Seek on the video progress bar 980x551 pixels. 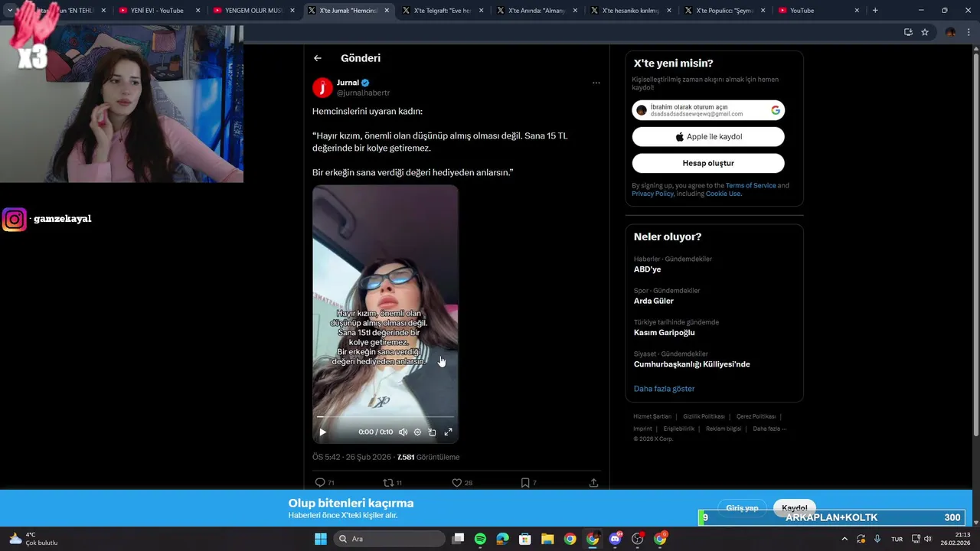click(385, 417)
